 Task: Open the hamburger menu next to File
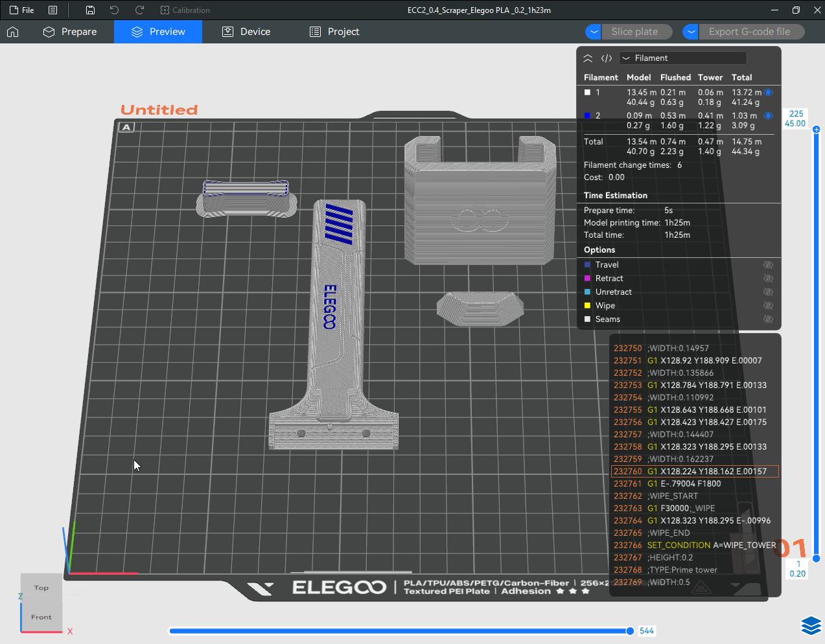(53, 10)
